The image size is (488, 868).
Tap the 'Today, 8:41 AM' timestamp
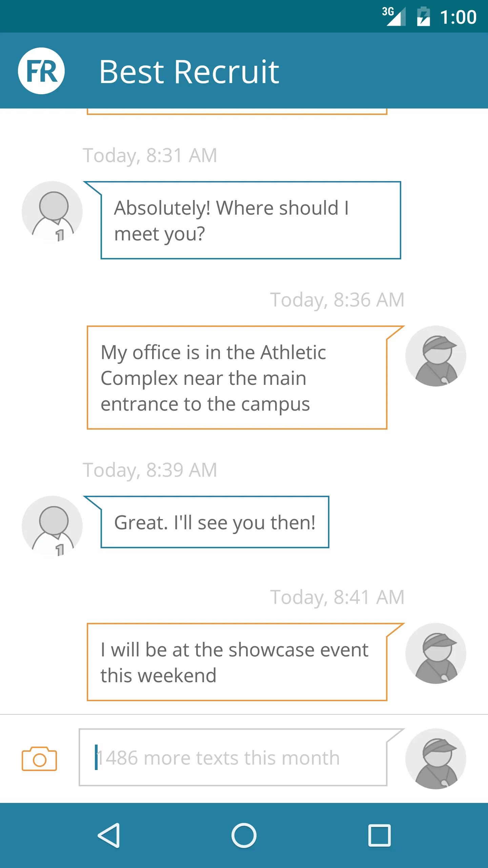click(x=337, y=597)
